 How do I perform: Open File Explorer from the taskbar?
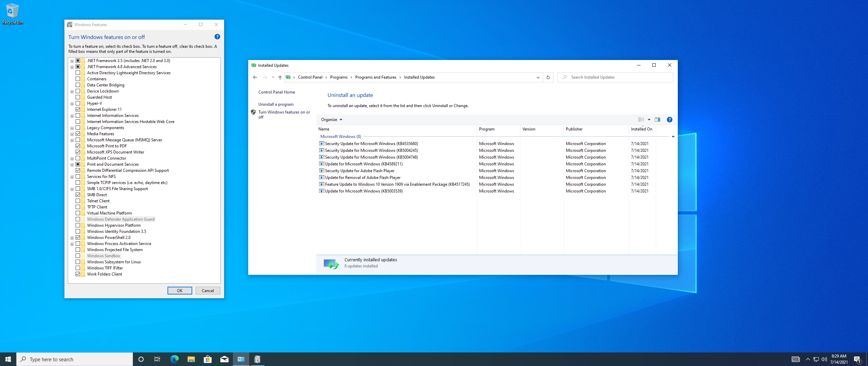(191, 359)
